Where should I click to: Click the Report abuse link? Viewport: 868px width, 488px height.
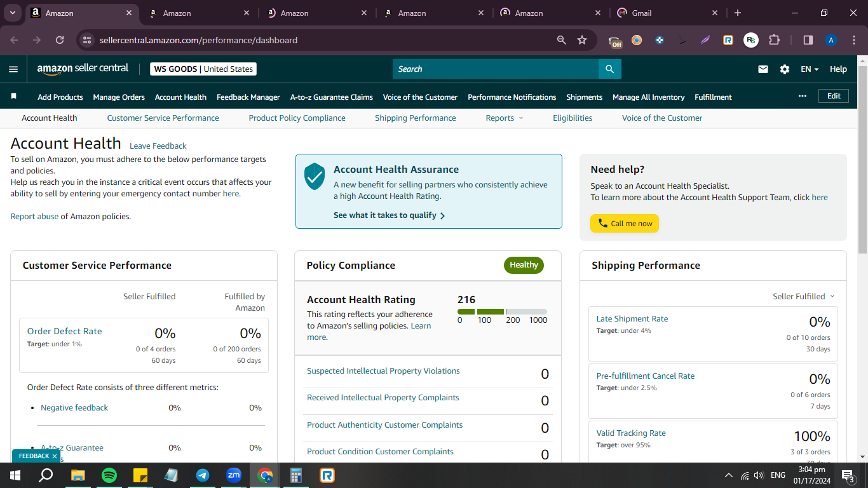(x=34, y=217)
